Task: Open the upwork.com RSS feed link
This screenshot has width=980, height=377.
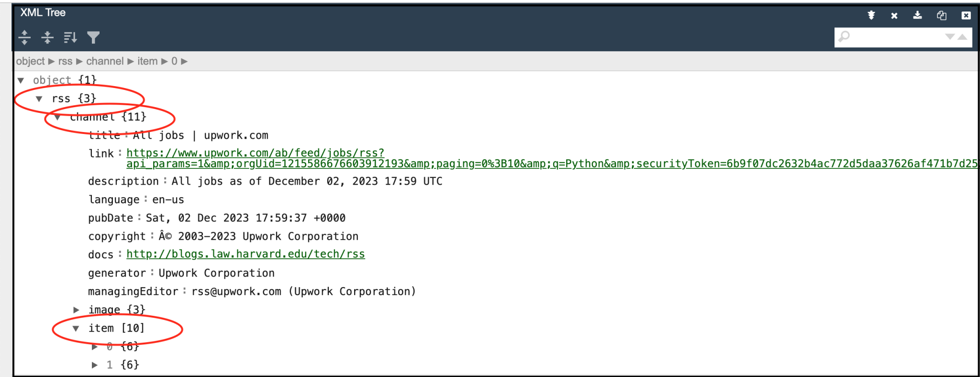Action: 255,153
